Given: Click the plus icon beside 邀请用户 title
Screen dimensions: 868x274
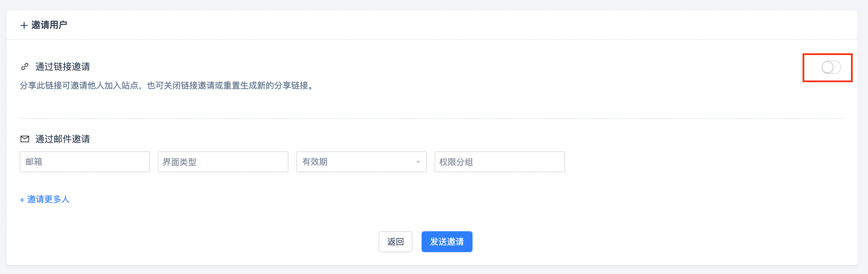Looking at the screenshot, I should [24, 25].
